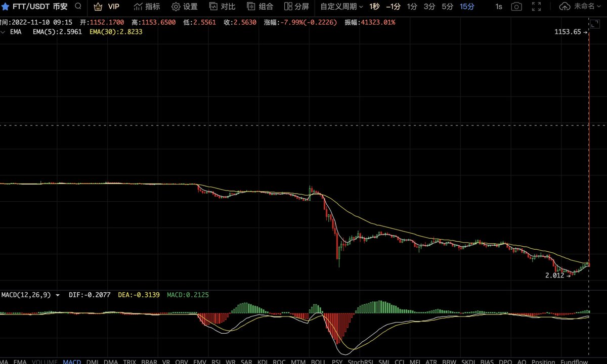Switch to the BOLL indicator tab
Screen dimensions: 607x364
(x=318, y=362)
